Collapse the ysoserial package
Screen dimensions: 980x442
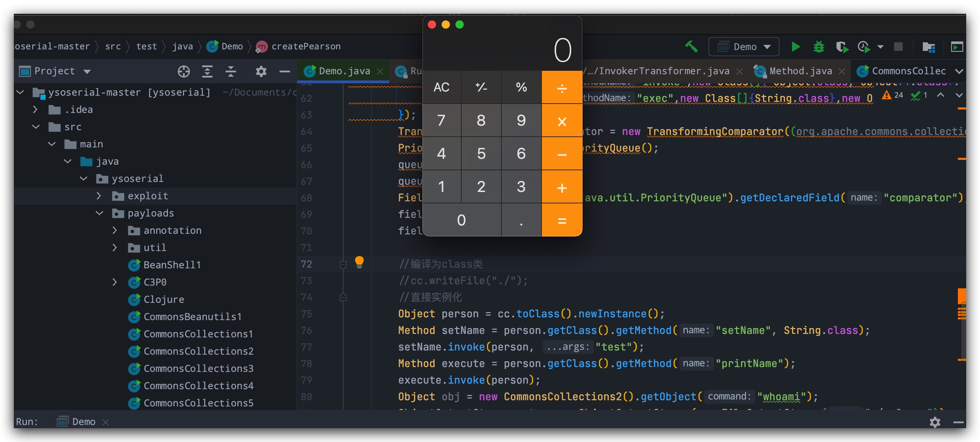[84, 179]
